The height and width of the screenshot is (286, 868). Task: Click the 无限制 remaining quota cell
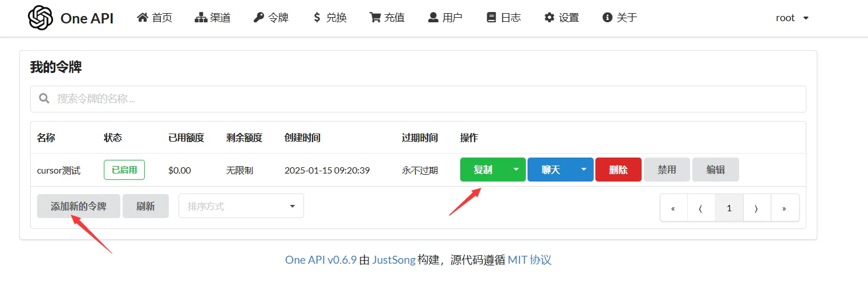point(240,170)
